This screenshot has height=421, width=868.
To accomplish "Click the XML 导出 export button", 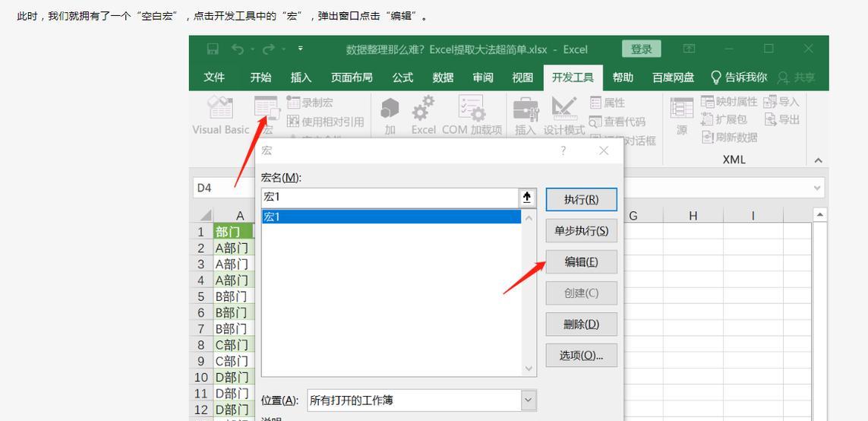I will [781, 119].
